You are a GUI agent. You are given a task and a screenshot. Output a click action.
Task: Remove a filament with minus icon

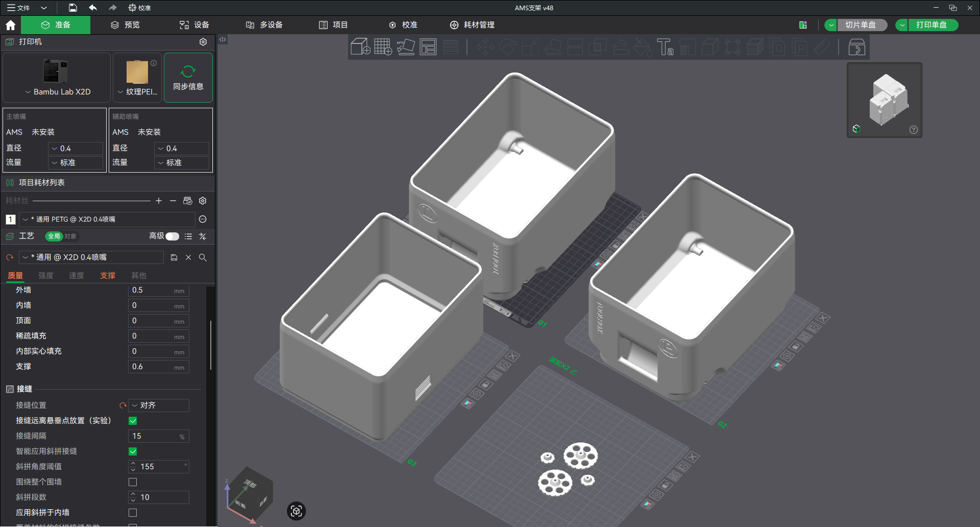click(x=173, y=201)
